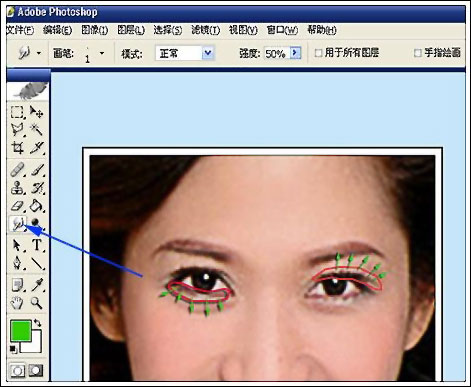471x387 pixels.
Task: Open the 图层 menu
Action: 131,30
